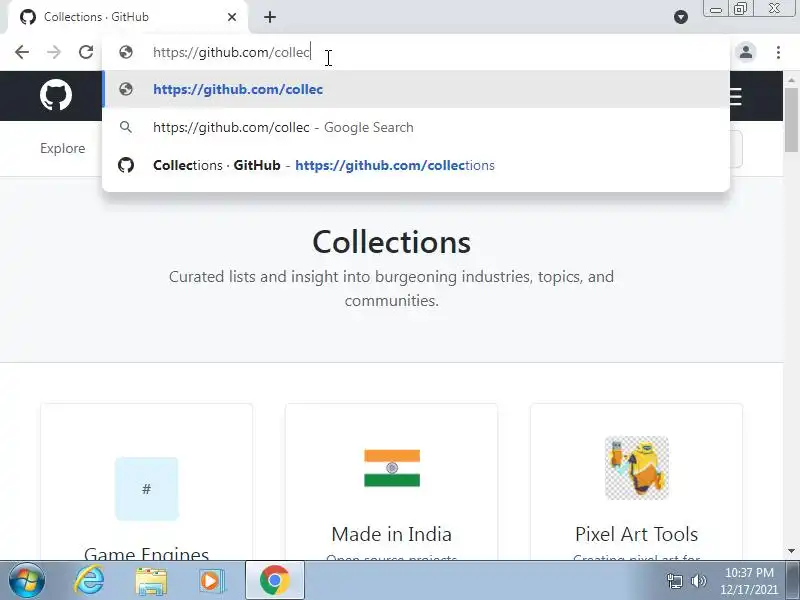
Task: Click the dropdown circle icon beside window controls
Action: tap(681, 17)
